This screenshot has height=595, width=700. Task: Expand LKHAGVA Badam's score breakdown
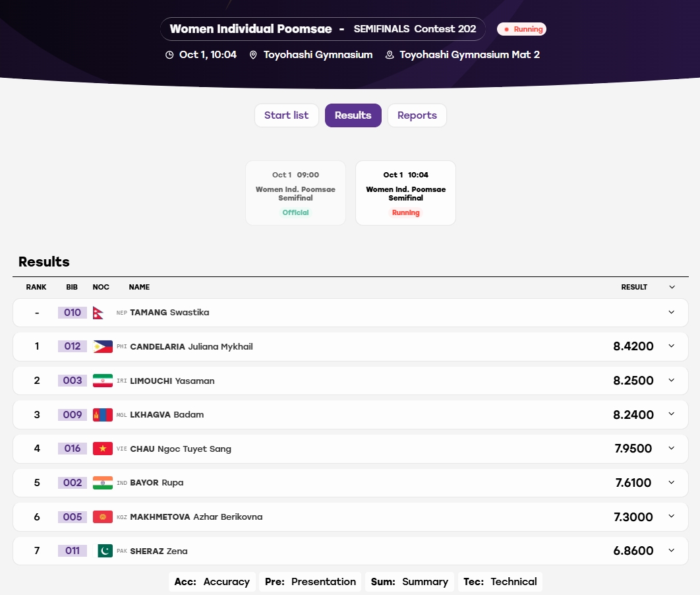(672, 414)
